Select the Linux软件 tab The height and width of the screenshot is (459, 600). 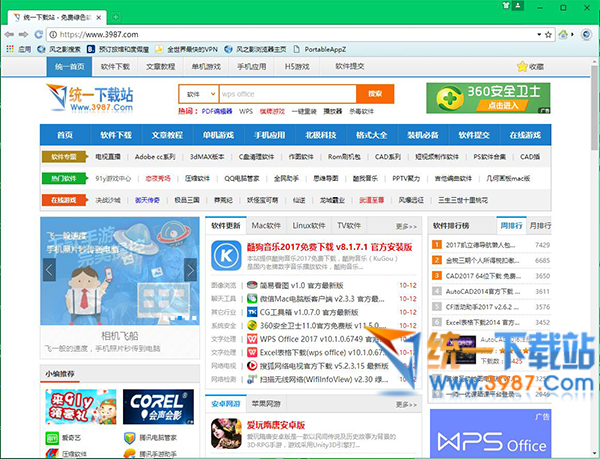pos(309,226)
